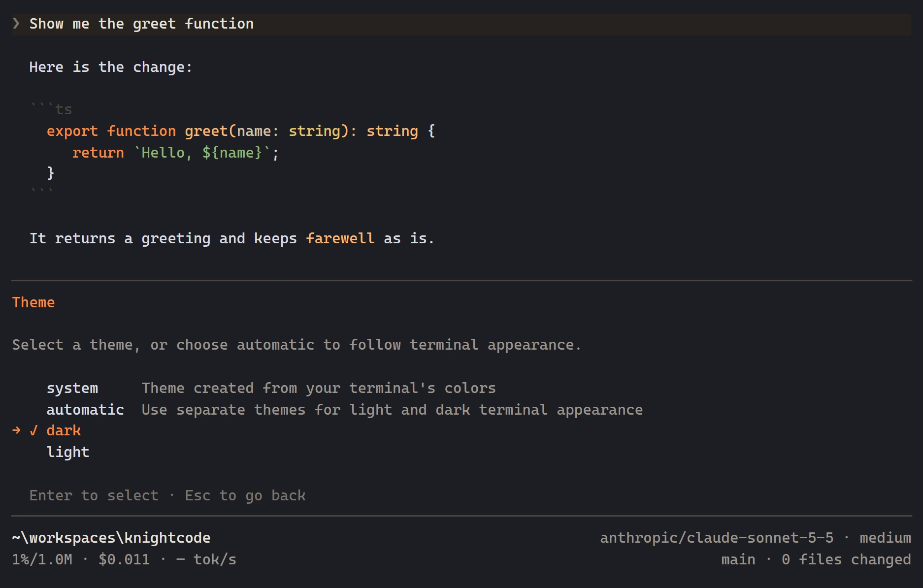Click the 'Enter to select' hint

94,495
